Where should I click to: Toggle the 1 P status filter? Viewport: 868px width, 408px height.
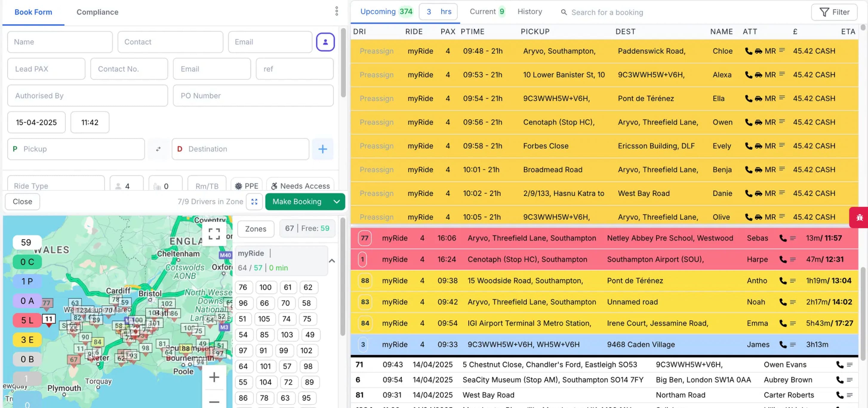tap(27, 281)
